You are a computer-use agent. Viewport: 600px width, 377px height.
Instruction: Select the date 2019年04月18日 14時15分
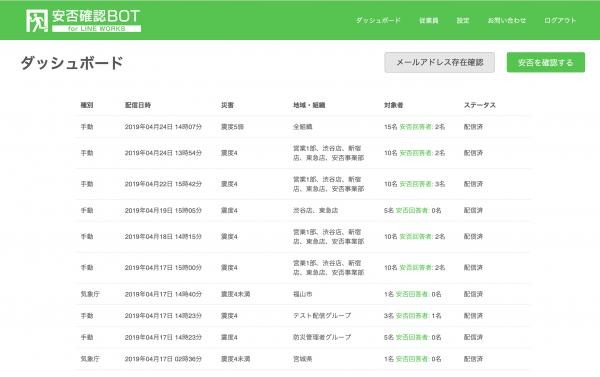163,237
